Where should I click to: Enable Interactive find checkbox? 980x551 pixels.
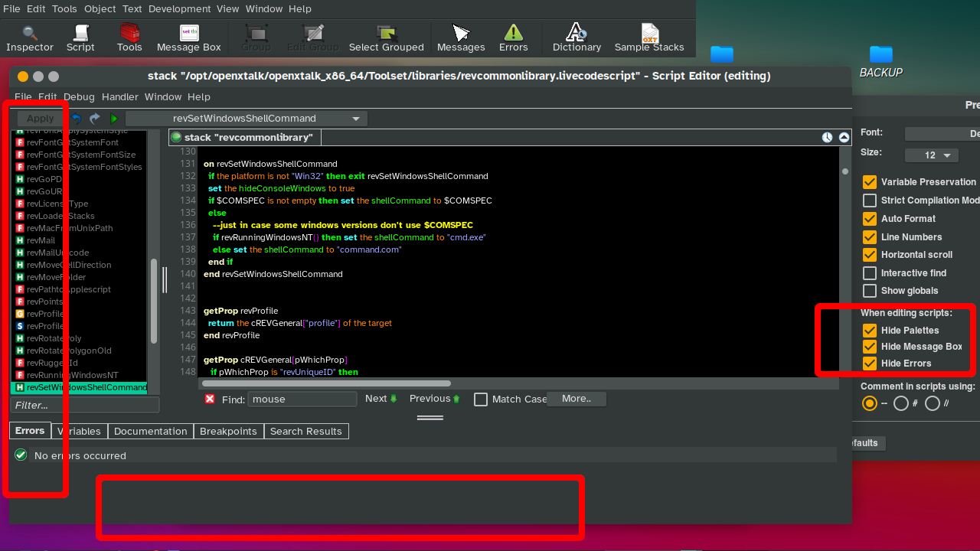870,273
